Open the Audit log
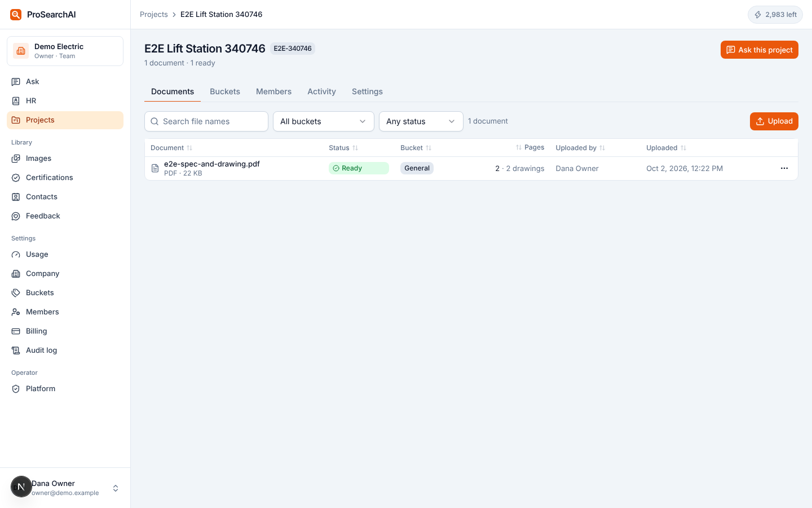812x508 pixels. click(65, 351)
